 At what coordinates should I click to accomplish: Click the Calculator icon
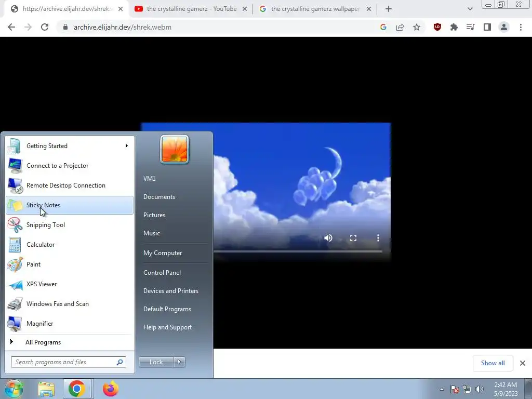15,245
